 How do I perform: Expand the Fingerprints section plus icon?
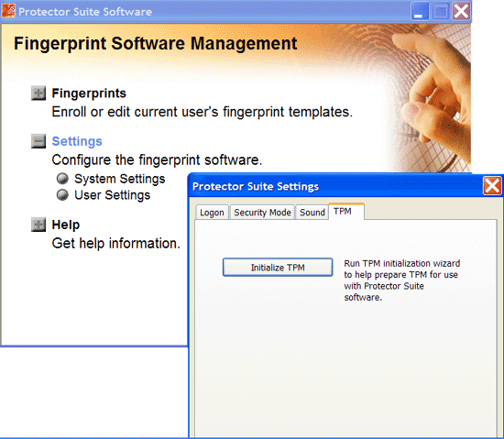38,93
